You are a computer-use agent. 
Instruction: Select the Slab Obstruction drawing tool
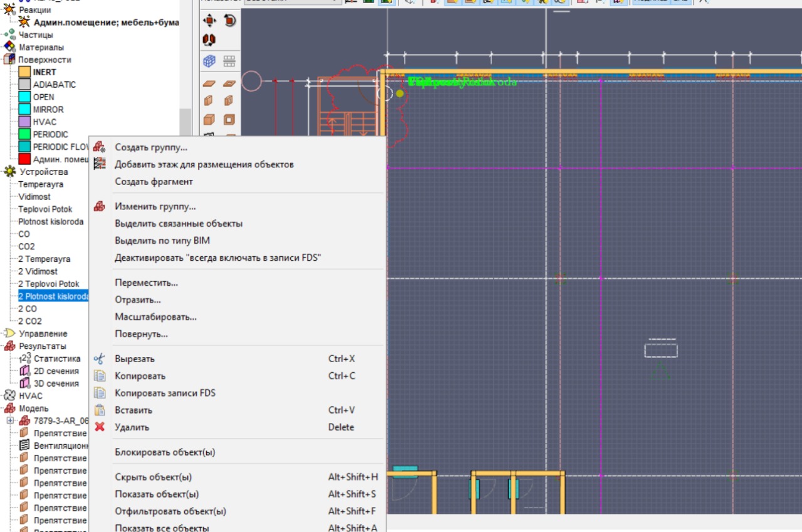(209, 83)
